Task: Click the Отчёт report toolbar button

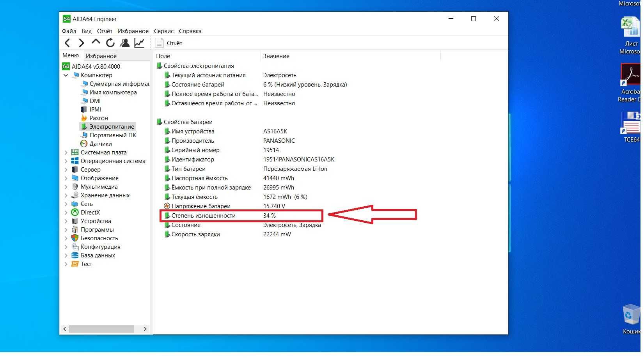Action: 169,43
